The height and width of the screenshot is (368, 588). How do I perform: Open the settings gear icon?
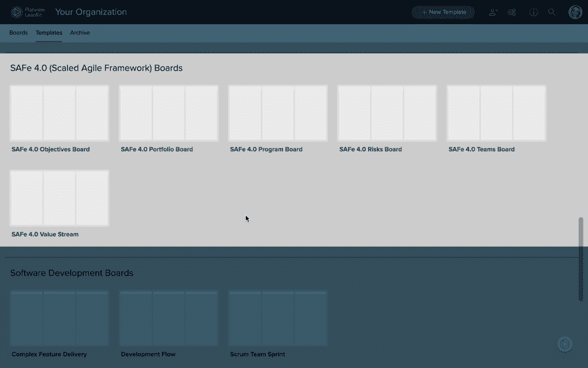(x=512, y=13)
